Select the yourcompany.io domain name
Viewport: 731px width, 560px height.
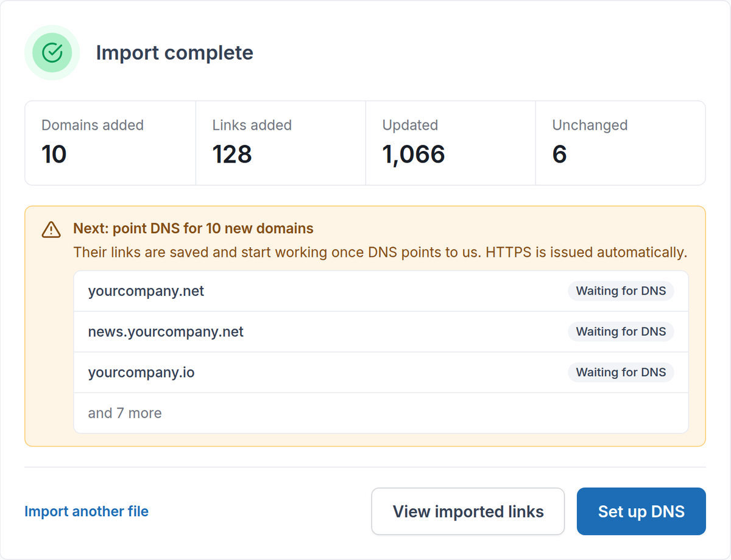point(141,373)
